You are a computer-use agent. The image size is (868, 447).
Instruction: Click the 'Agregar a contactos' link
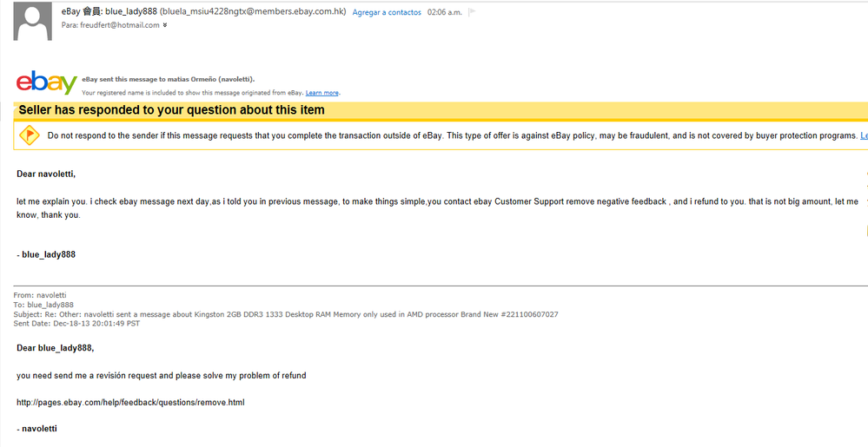pyautogui.click(x=387, y=12)
